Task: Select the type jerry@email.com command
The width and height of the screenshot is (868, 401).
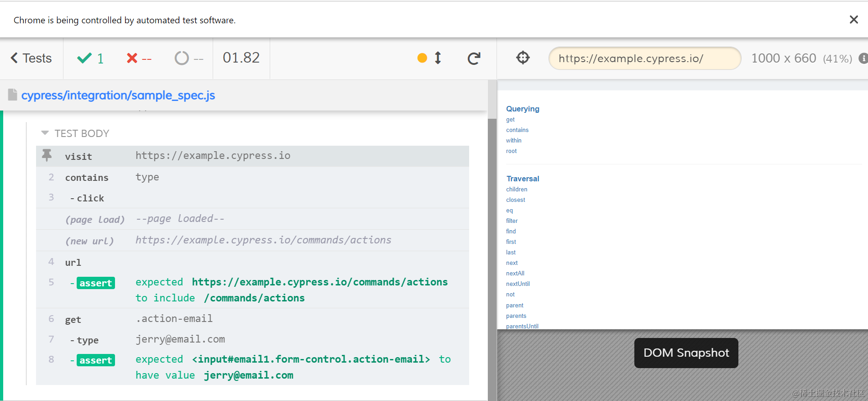Action: (x=252, y=339)
